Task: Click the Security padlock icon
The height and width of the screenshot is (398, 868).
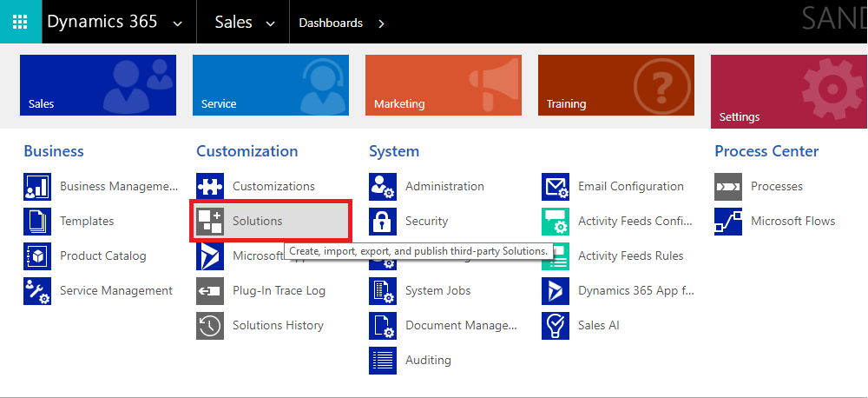Action: (383, 222)
